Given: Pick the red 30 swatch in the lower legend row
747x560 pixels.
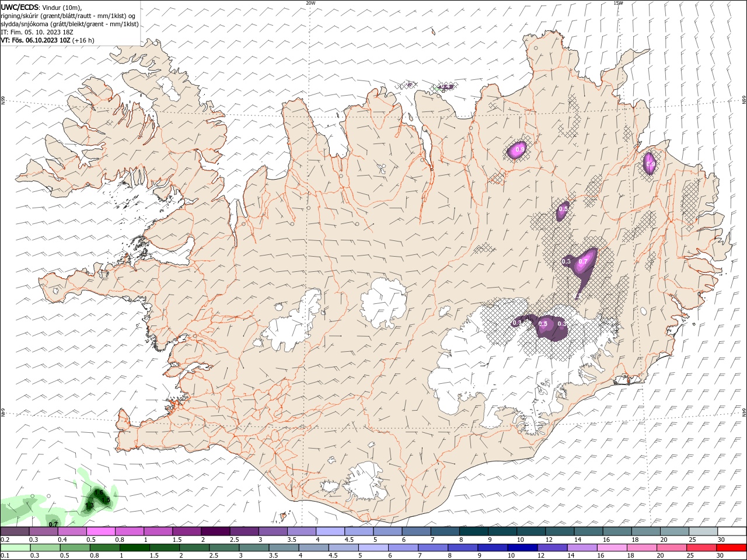Looking at the screenshot, I should click(x=731, y=548).
